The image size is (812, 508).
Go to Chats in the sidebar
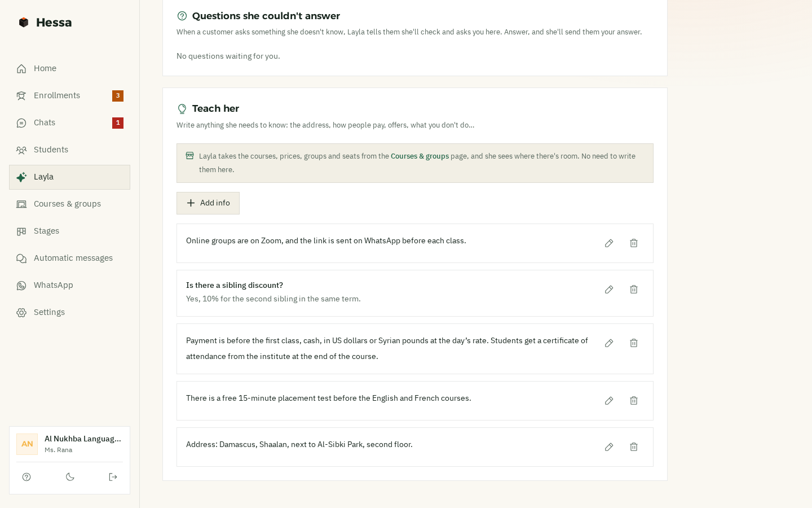coord(69,123)
